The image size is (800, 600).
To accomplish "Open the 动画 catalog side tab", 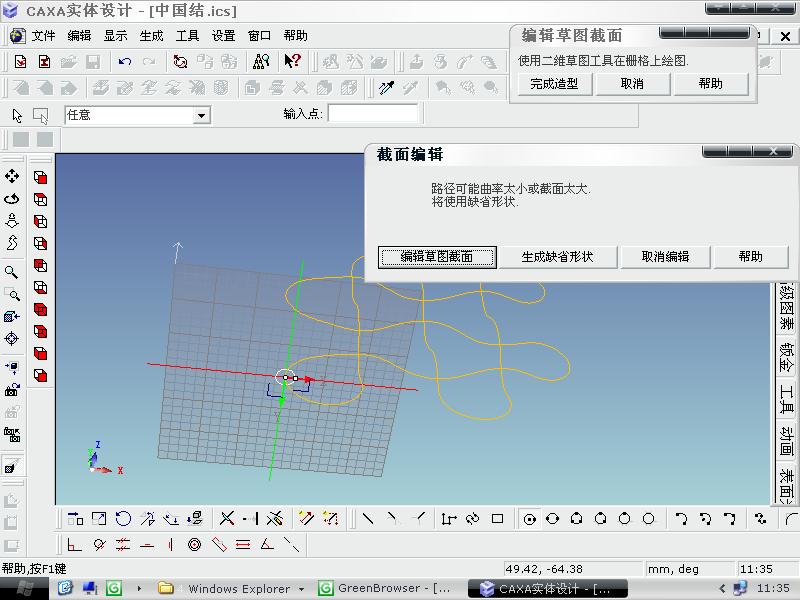I will 786,442.
